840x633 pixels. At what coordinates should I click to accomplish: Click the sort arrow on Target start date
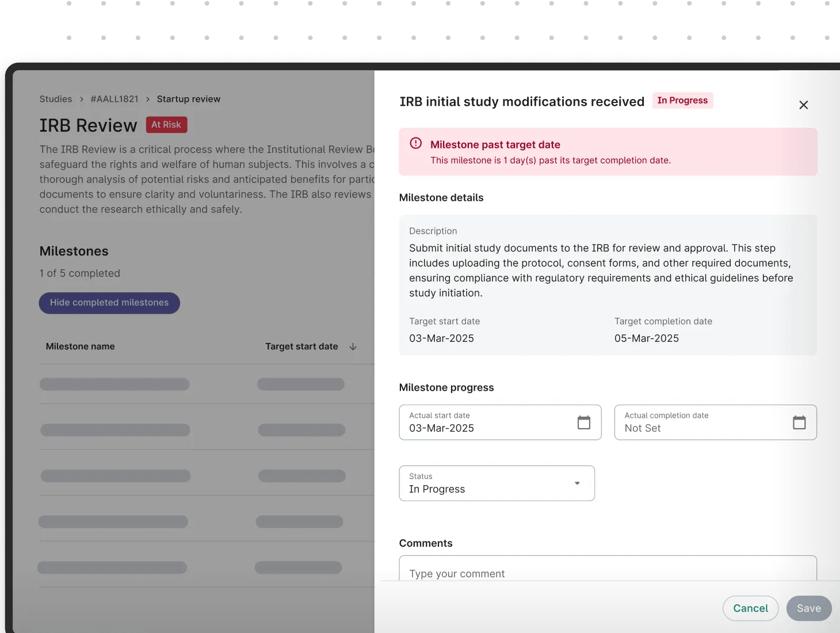[x=352, y=347]
